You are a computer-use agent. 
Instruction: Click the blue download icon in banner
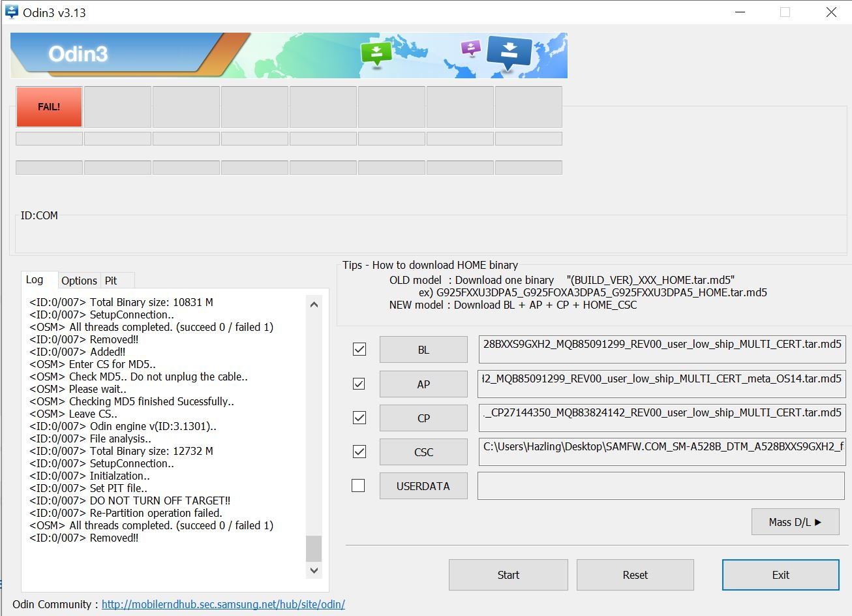[510, 52]
